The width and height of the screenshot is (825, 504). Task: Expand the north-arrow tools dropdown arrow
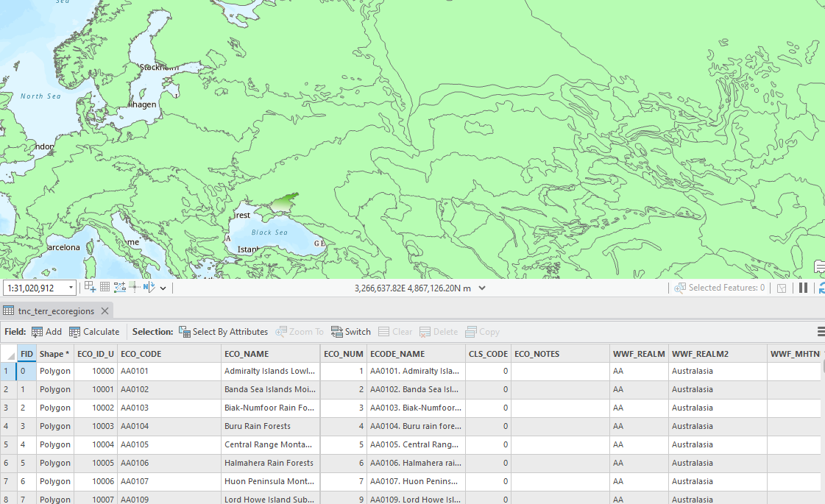163,288
